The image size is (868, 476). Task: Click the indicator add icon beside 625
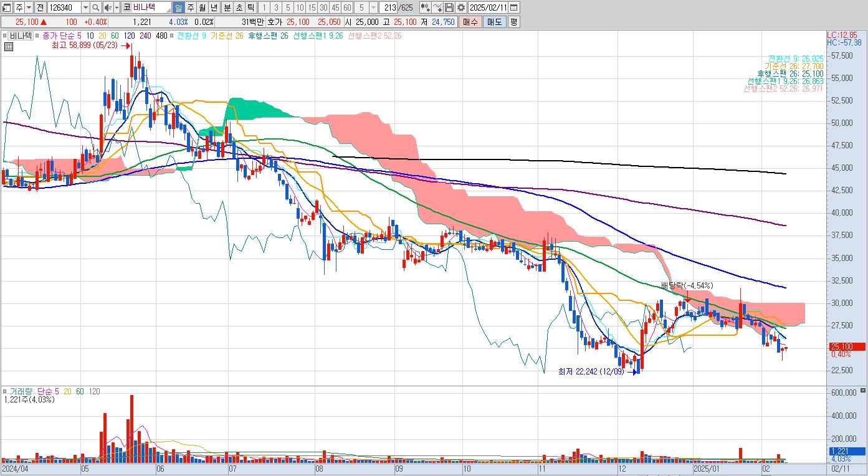426,7
